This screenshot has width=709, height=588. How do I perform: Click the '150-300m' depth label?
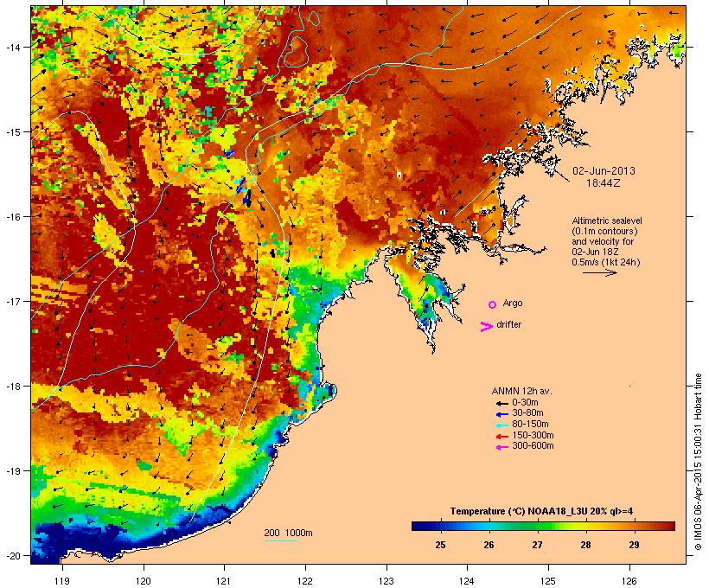pyautogui.click(x=533, y=435)
